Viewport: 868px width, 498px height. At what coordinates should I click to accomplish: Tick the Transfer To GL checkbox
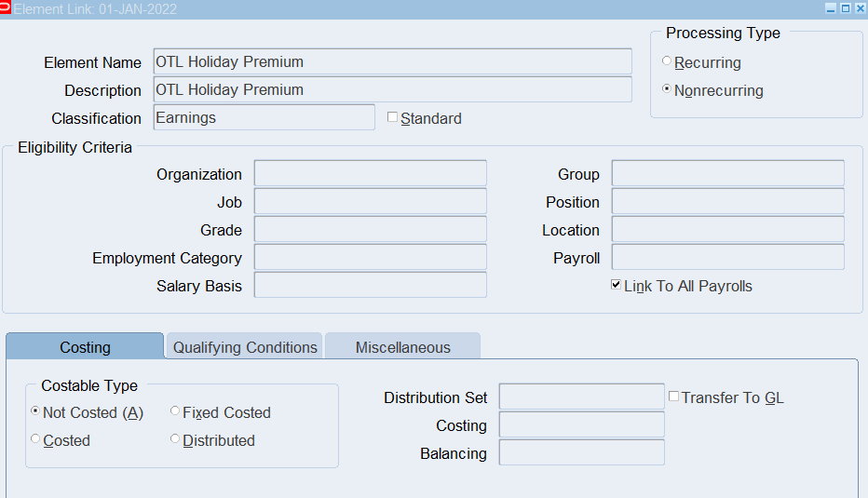coord(674,397)
